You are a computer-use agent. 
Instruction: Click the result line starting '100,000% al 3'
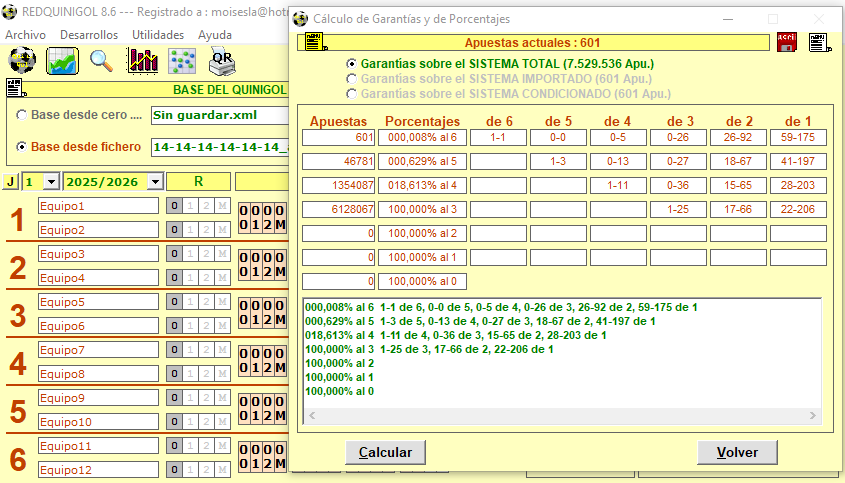pos(430,349)
